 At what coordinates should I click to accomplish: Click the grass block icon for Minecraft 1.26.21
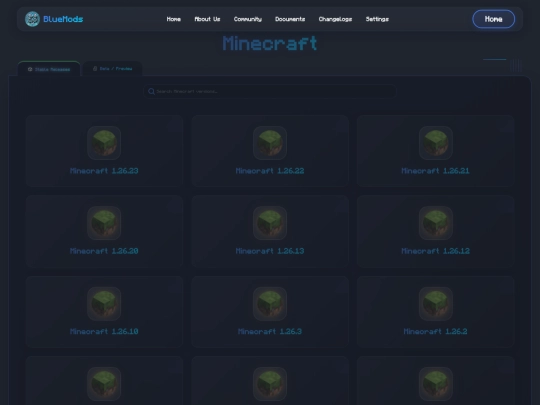pyautogui.click(x=436, y=143)
